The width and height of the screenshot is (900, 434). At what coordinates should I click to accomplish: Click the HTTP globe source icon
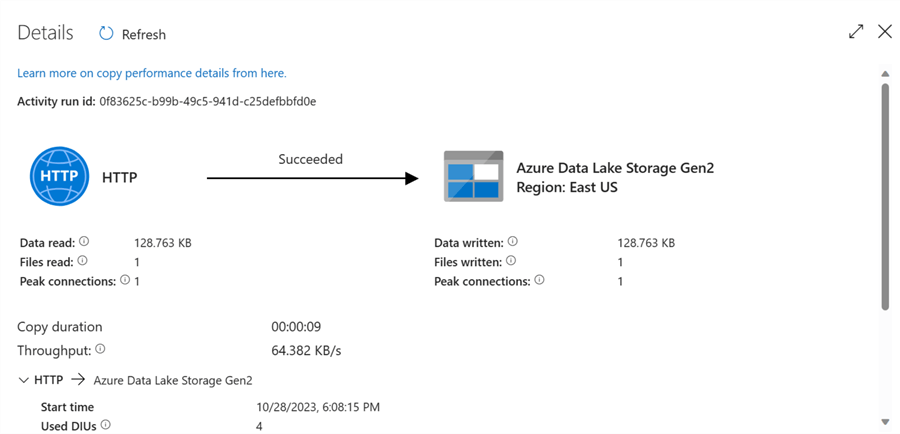(x=60, y=176)
